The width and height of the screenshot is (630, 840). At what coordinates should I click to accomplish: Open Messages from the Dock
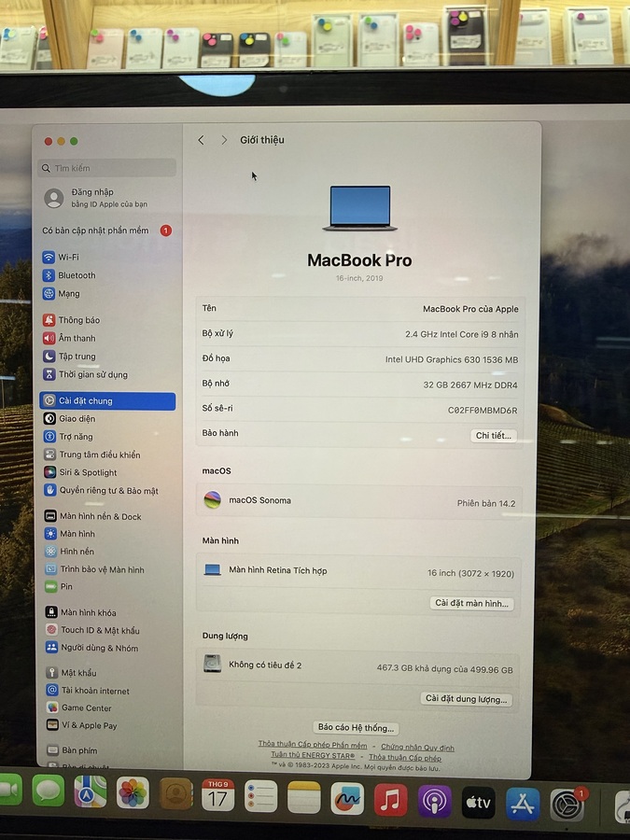pos(49,790)
